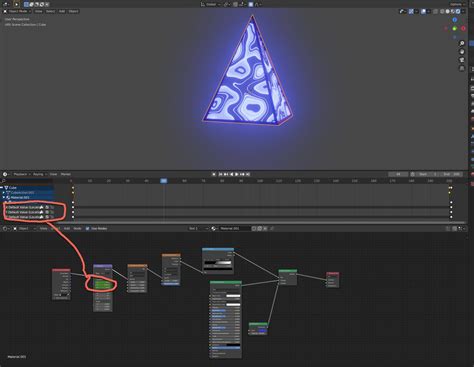Image resolution: width=474 pixels, height=367 pixels.
Task: Click the pan hand icon in viewport
Action: click(462, 52)
